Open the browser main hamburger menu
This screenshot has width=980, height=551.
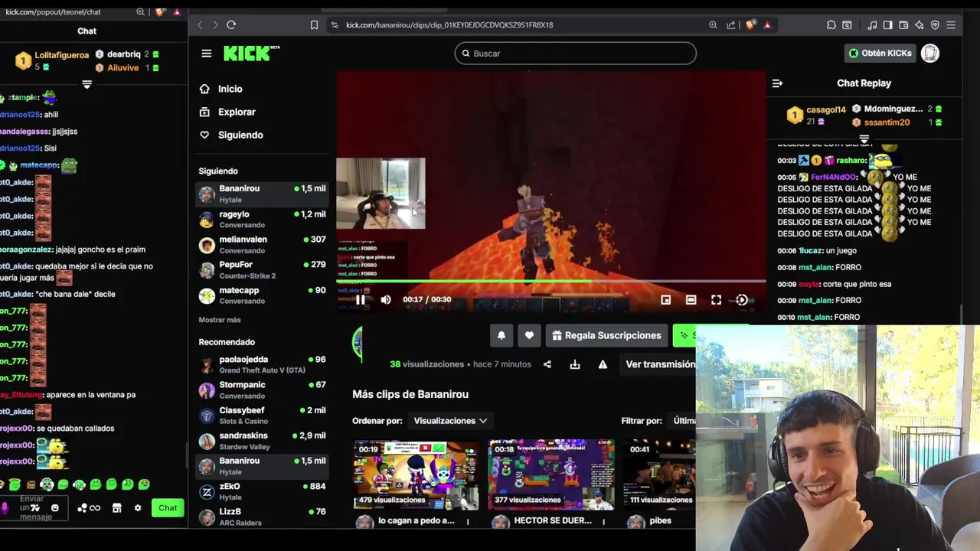pyautogui.click(x=951, y=24)
